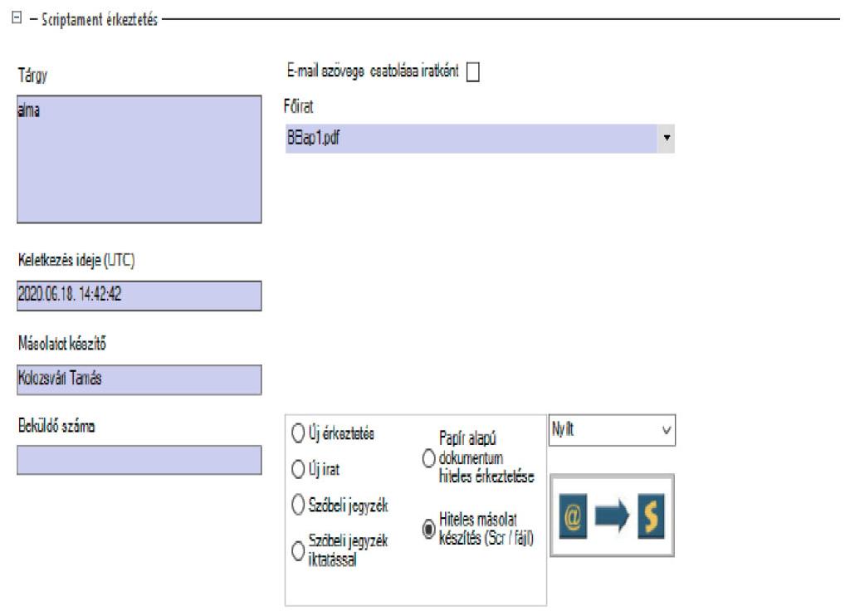Click the empty Beküldő száma input field

139,460
